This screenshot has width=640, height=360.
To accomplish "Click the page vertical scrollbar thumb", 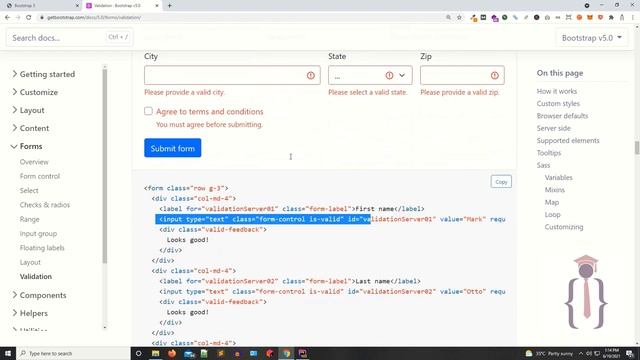I will coord(637,147).
